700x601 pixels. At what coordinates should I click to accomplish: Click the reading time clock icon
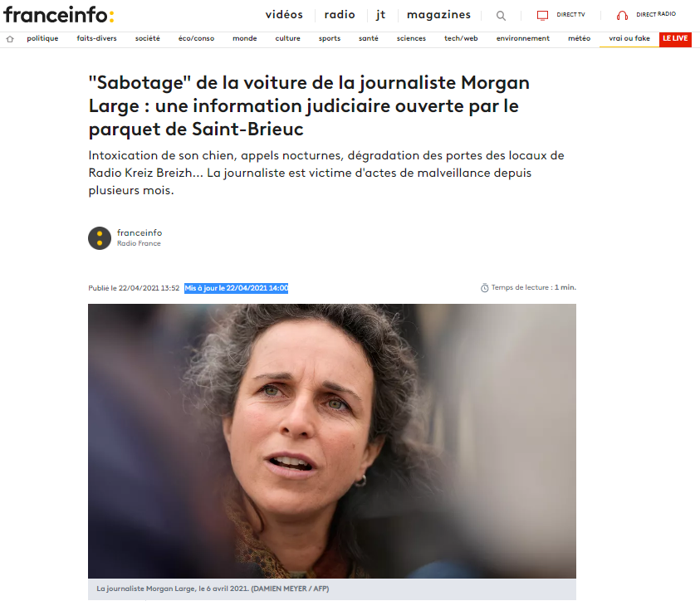484,288
